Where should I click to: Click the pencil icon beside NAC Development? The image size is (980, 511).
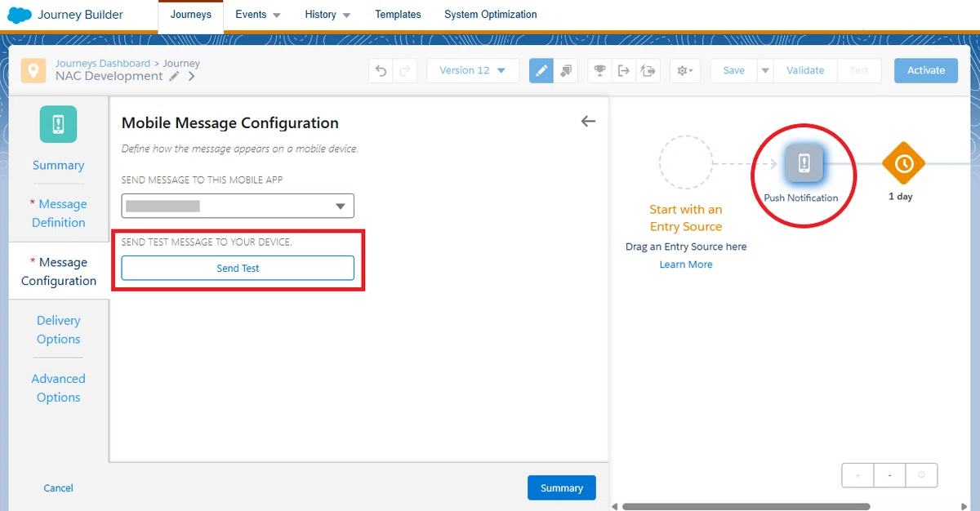tap(174, 76)
